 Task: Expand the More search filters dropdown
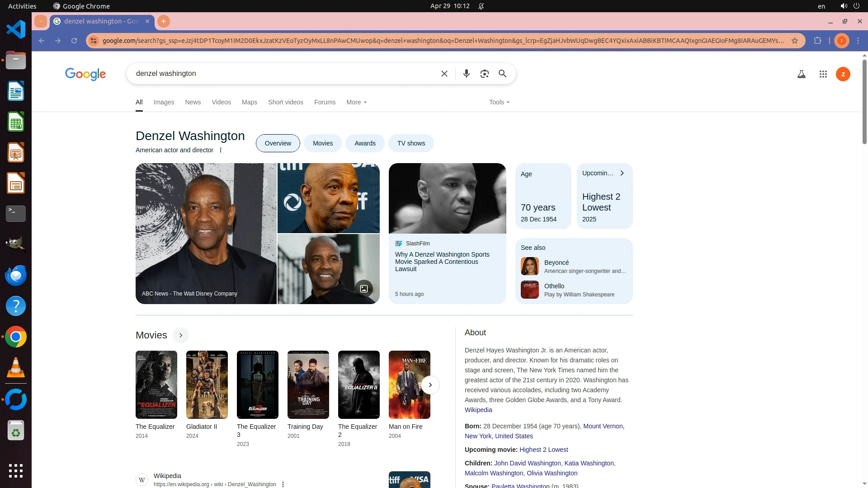(356, 102)
